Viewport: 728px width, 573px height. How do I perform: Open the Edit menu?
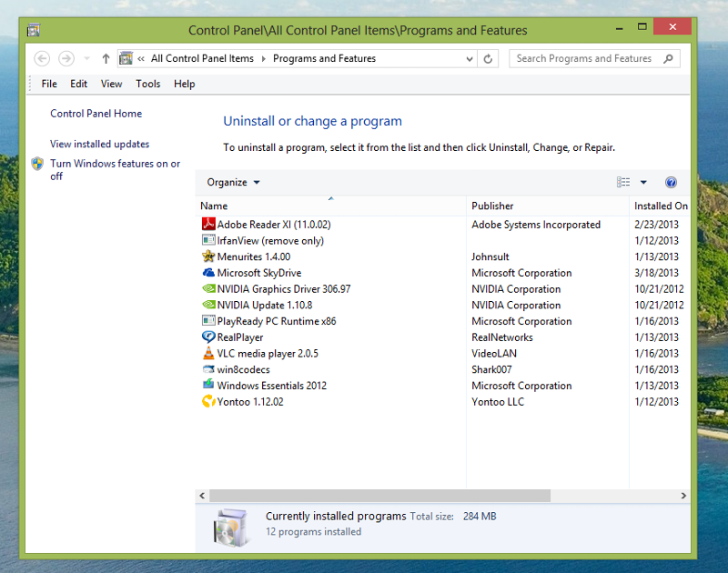click(x=79, y=84)
